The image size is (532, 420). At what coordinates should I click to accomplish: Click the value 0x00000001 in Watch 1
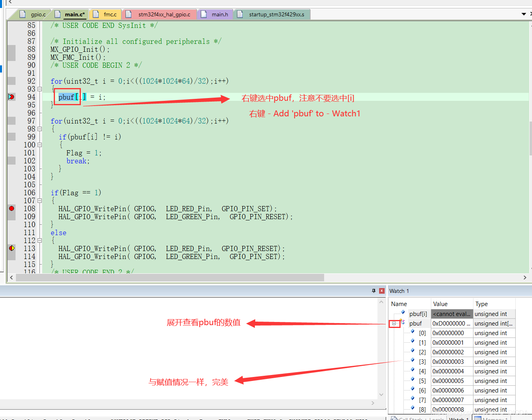point(452,343)
